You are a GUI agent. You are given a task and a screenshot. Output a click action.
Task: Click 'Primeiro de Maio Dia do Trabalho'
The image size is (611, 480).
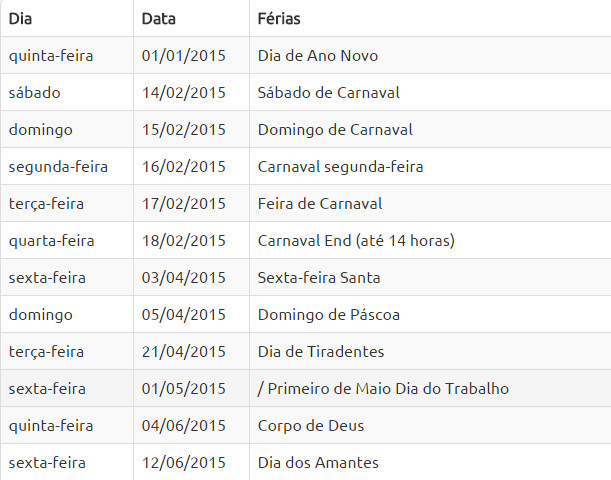click(x=388, y=389)
